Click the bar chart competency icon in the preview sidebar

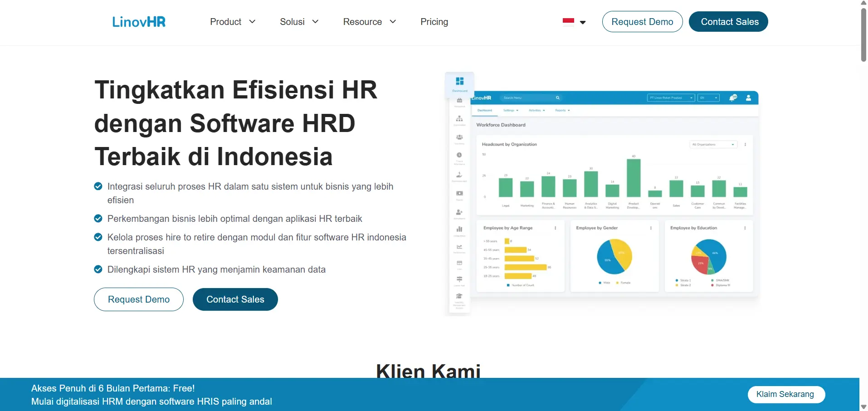pos(459,229)
